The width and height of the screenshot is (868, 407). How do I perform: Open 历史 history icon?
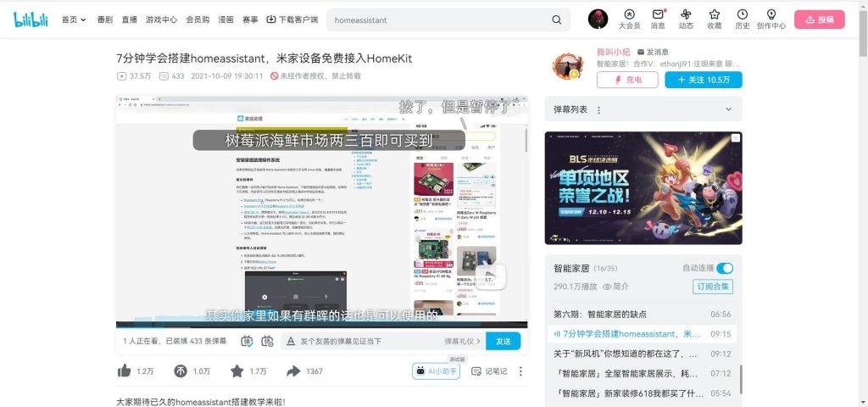click(x=743, y=20)
